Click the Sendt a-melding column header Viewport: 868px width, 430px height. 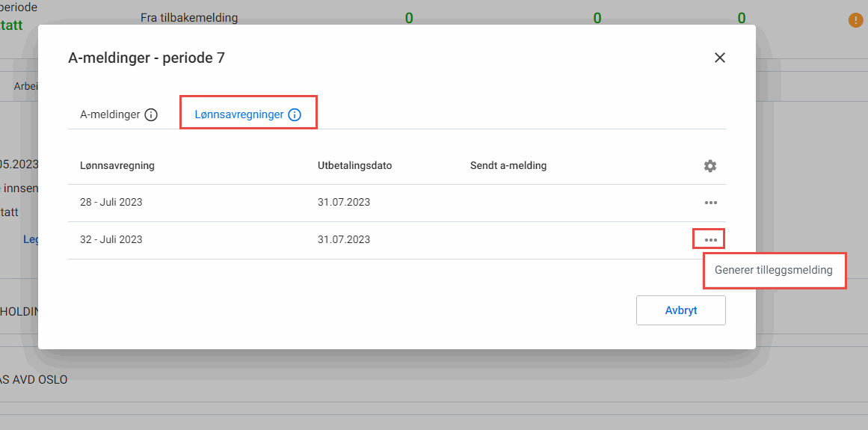tap(508, 166)
